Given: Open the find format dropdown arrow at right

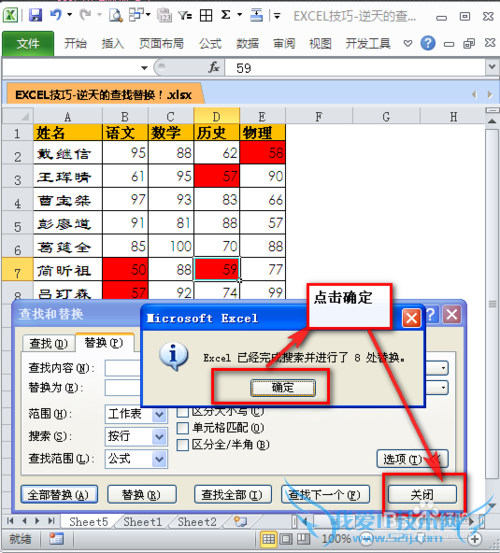Looking at the screenshot, I should pyautogui.click(x=443, y=368).
